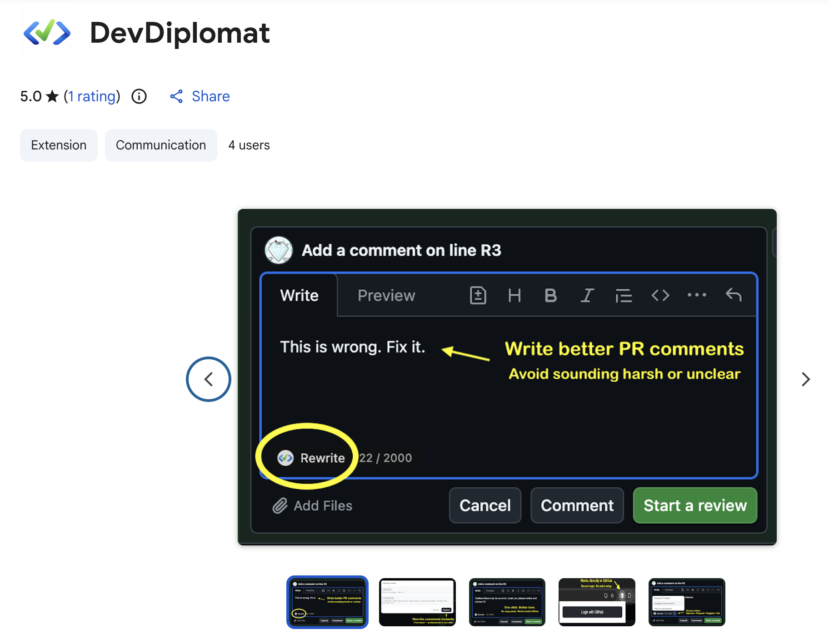Go to previous screenshot with left arrow
The width and height of the screenshot is (829, 644).
point(209,379)
